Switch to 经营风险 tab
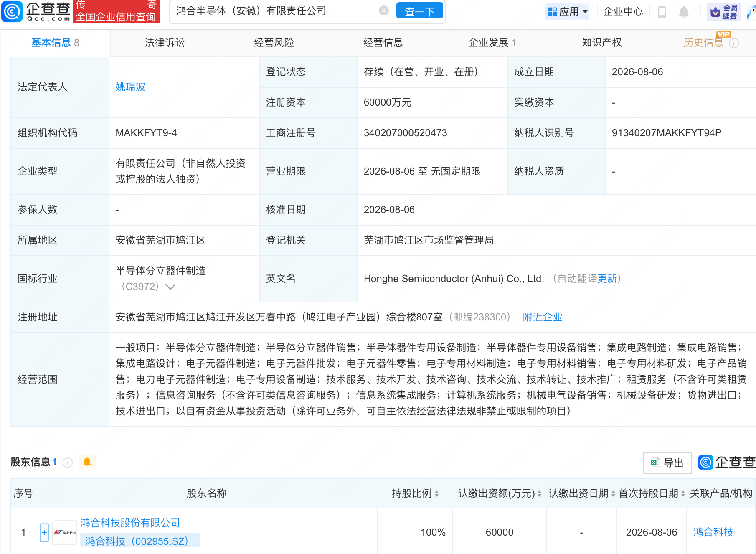The image size is (756, 554). (274, 43)
